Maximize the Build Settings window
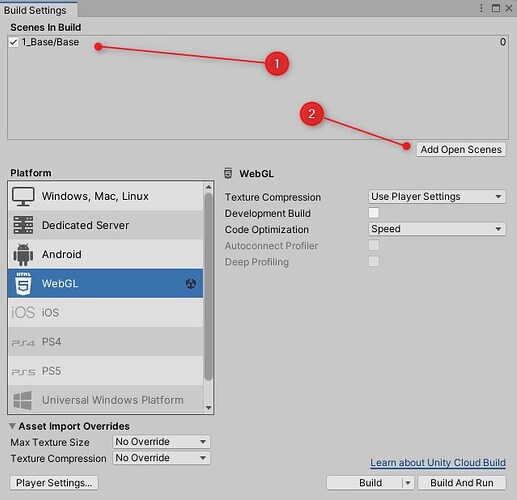Viewport: 517px width, 500px height. [496, 8]
